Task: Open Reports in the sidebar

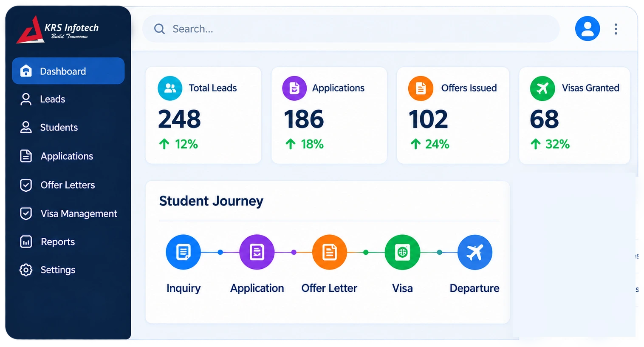Action: 47,242
